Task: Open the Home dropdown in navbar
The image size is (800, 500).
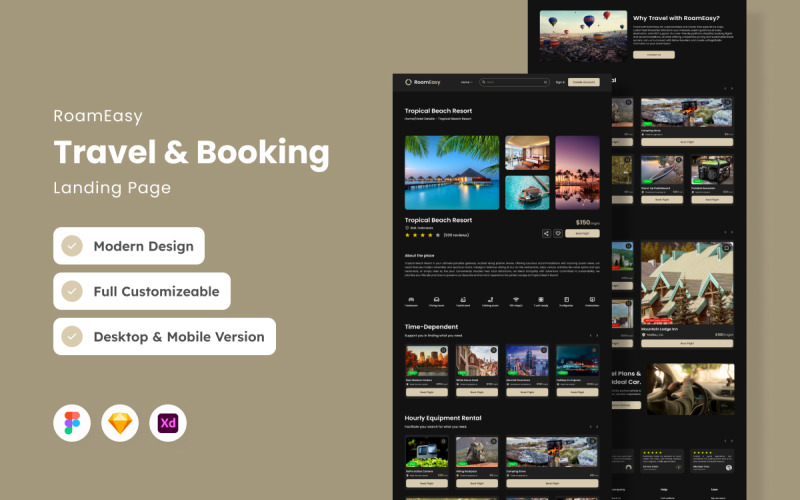Action: tap(466, 82)
